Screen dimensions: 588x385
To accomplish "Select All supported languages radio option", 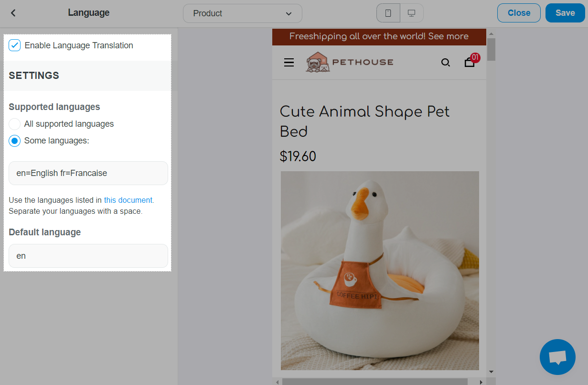I will click(15, 124).
